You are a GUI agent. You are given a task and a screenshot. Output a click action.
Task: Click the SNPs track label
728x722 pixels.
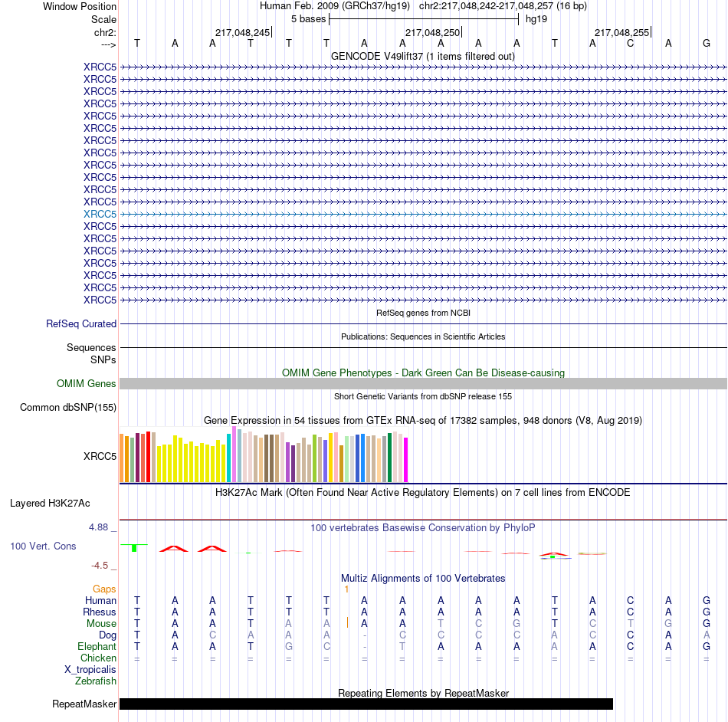point(103,359)
